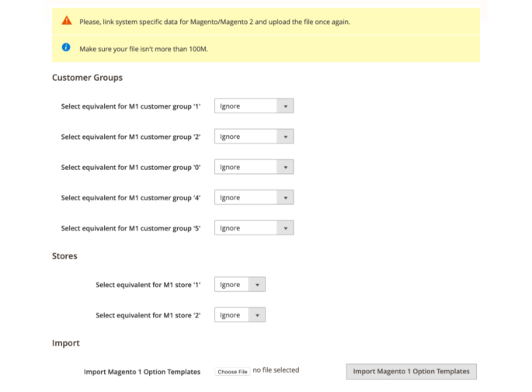The width and height of the screenshot is (532, 392).
Task: Select equivalent dropdown for customer group '4'
Action: [253, 198]
